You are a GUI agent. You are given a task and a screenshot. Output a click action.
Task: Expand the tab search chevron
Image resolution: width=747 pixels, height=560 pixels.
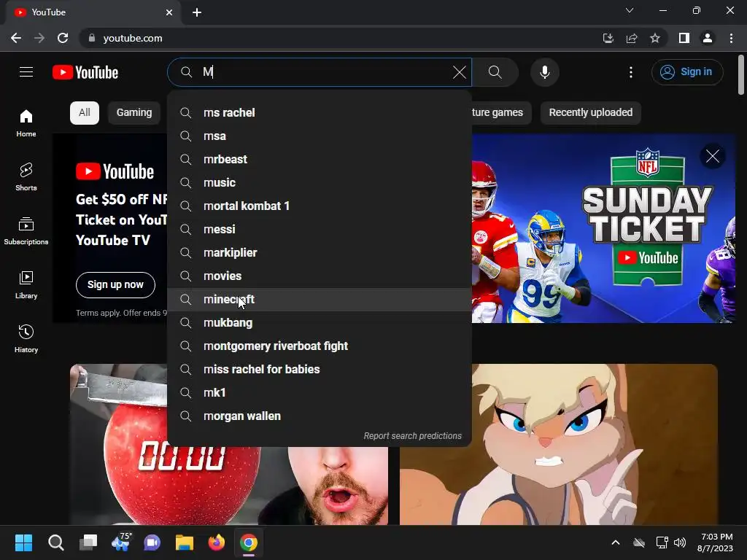coord(630,10)
